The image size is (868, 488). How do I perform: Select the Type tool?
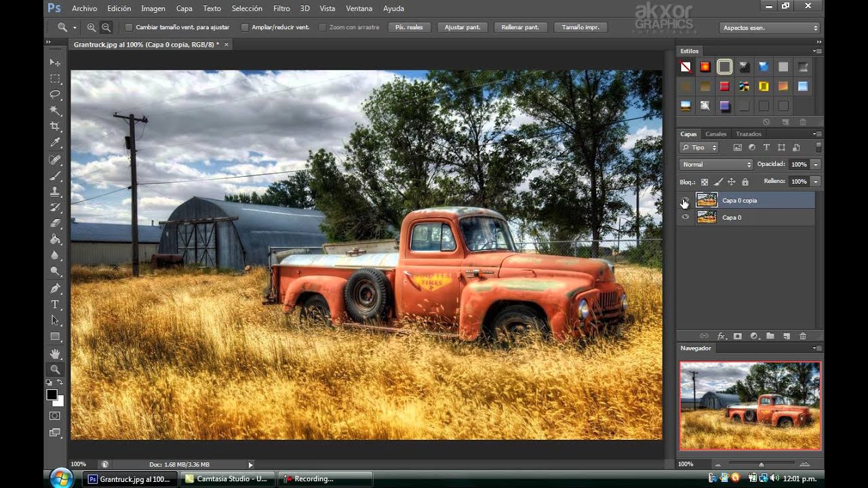click(x=55, y=305)
